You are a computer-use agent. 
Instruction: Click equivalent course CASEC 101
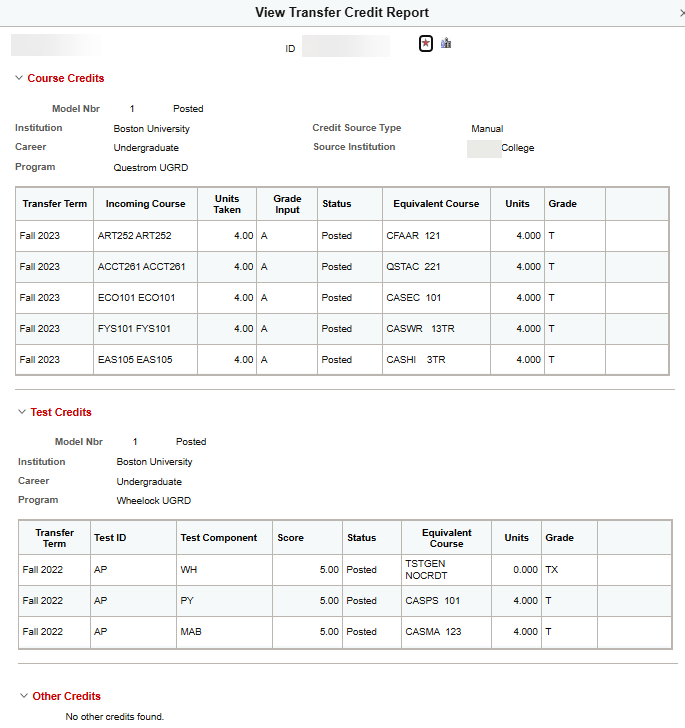[x=413, y=298]
